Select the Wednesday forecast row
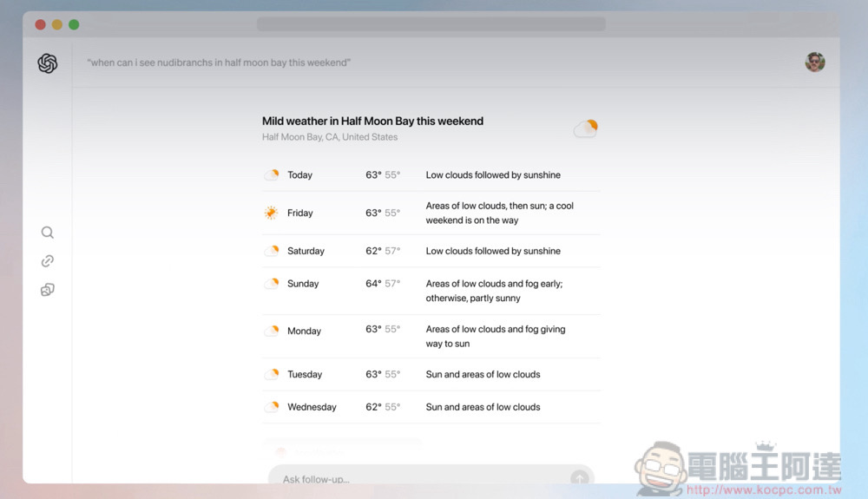Image resolution: width=868 pixels, height=499 pixels. pos(431,407)
